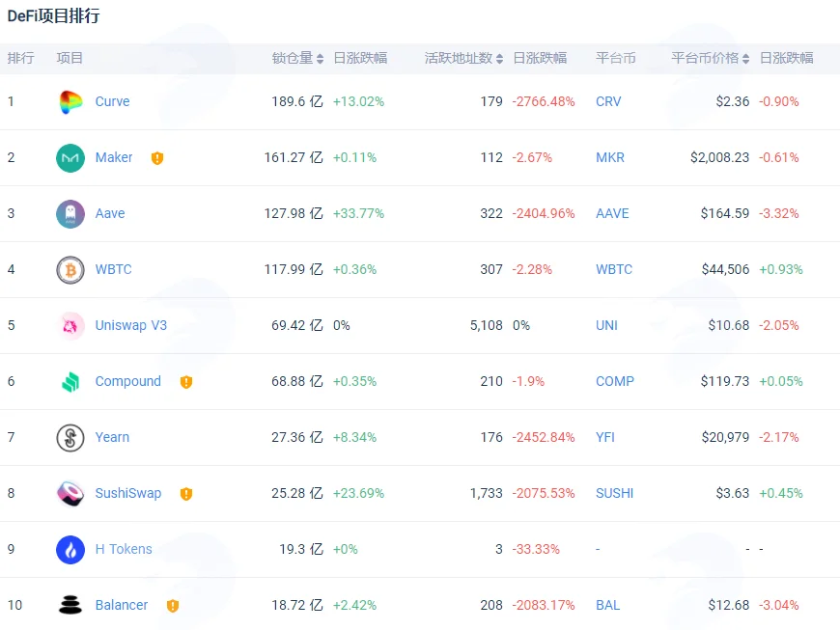Image resolution: width=840 pixels, height=630 pixels.
Task: Click the 69.42 亿 Uniswap locked value
Action: pyautogui.click(x=297, y=325)
